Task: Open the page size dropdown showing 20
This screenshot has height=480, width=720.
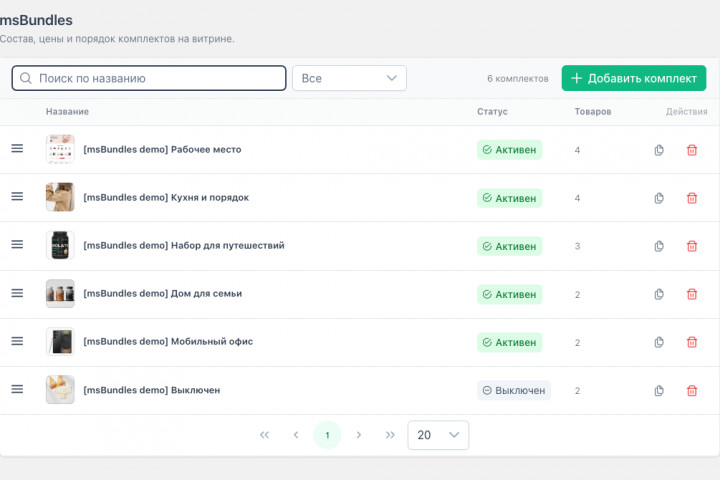Action: coord(438,435)
